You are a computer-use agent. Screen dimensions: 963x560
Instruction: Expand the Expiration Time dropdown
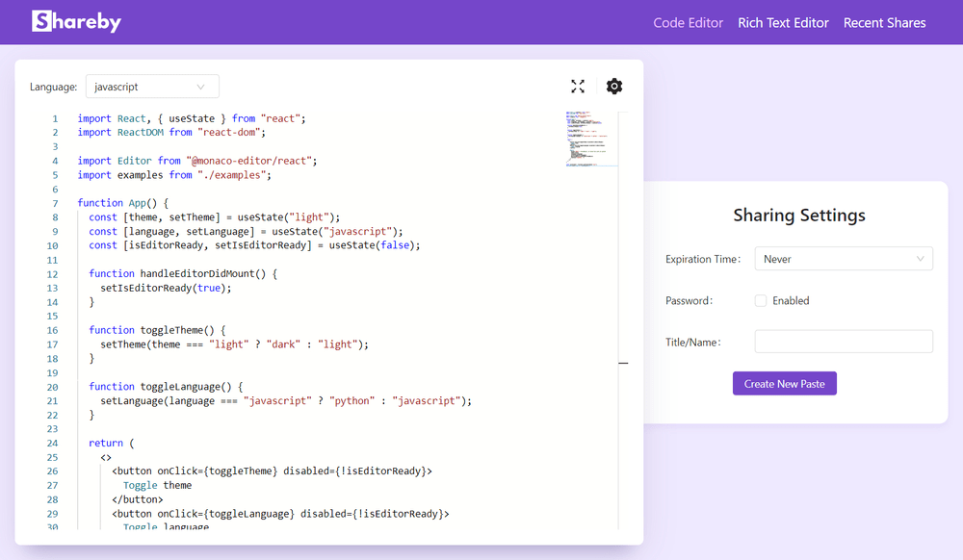tap(843, 259)
